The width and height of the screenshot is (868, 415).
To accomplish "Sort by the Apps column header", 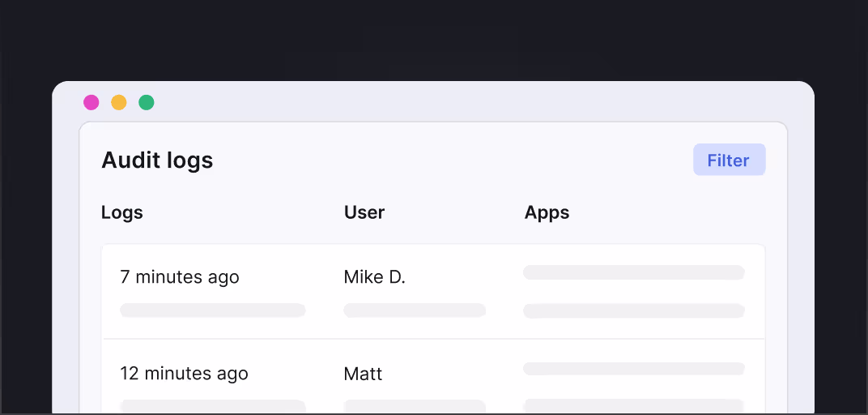I will coord(547,212).
